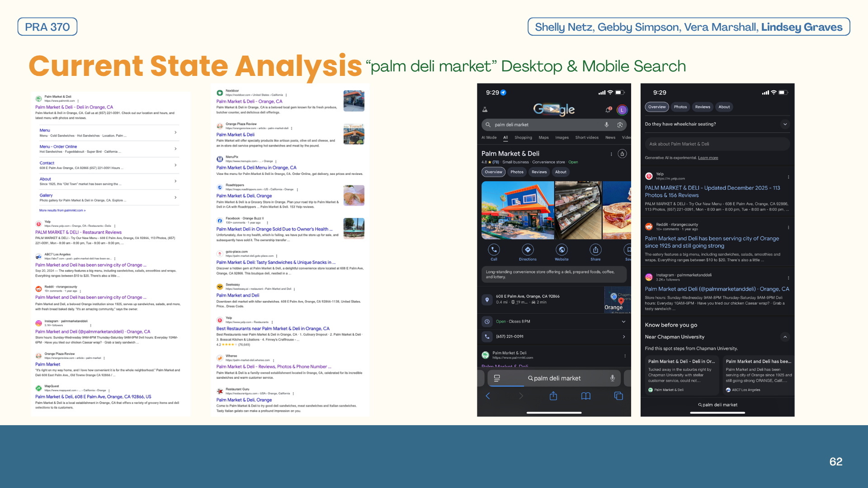This screenshot has height=488, width=868.
Task: Click the Restaurant Guru favicon in desktop results
Action: 220,391
